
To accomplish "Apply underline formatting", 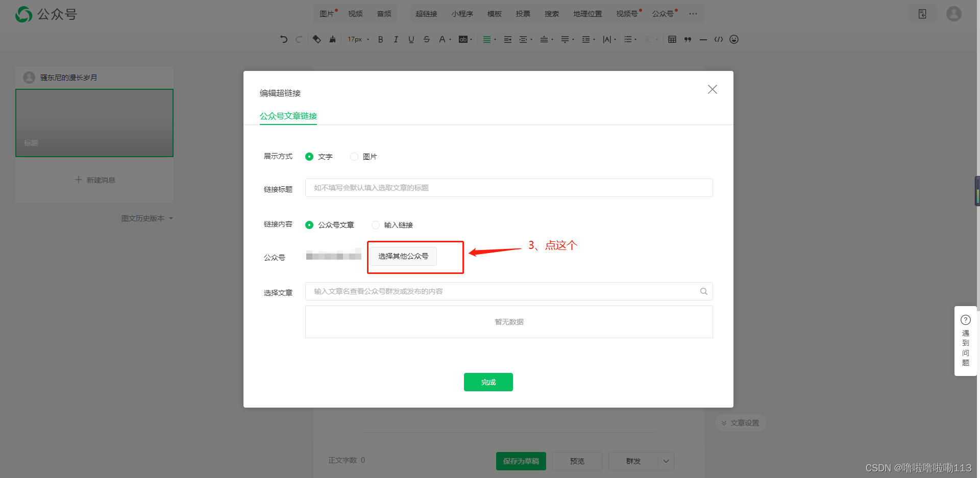I will pyautogui.click(x=411, y=39).
